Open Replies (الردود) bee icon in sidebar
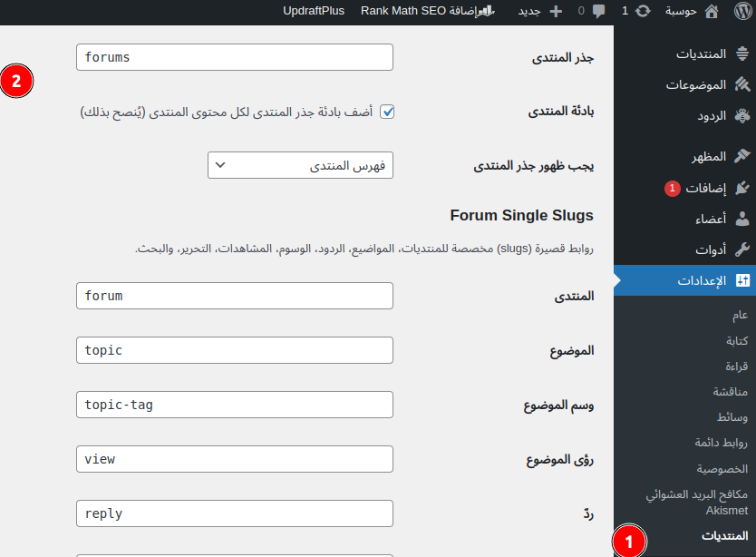This screenshot has width=756, height=557. [741, 115]
